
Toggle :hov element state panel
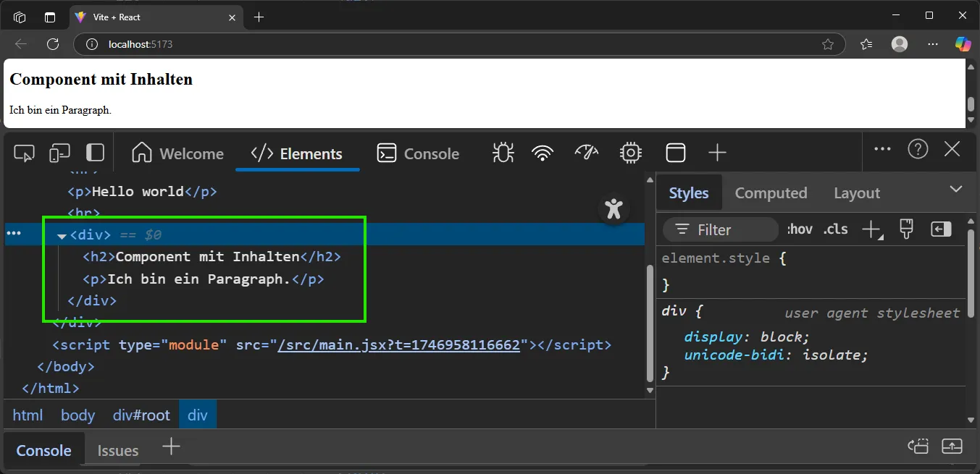[800, 229]
